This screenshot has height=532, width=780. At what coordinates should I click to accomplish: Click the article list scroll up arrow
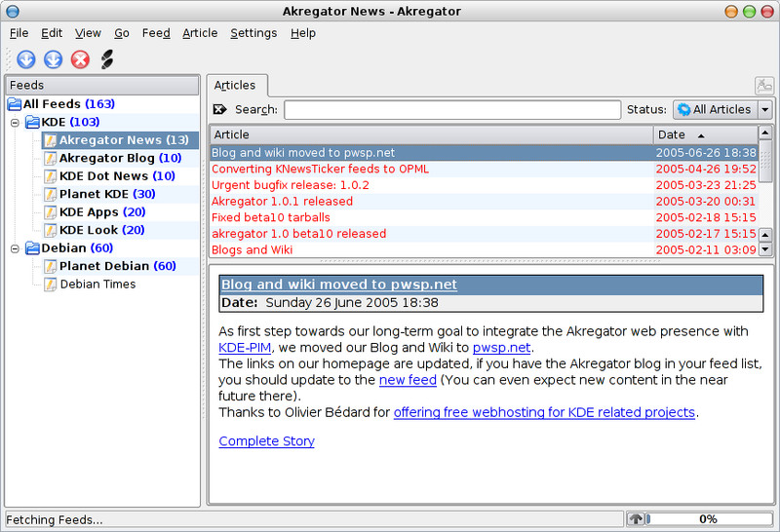pos(765,133)
